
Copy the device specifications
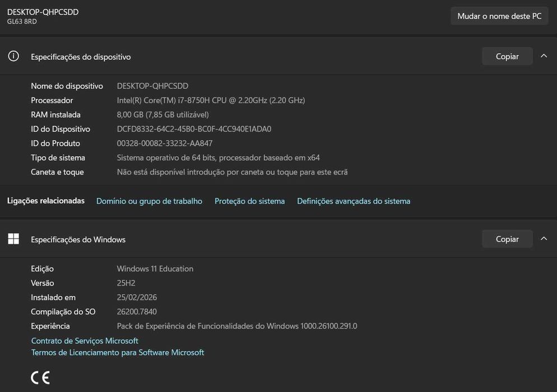[x=507, y=56]
